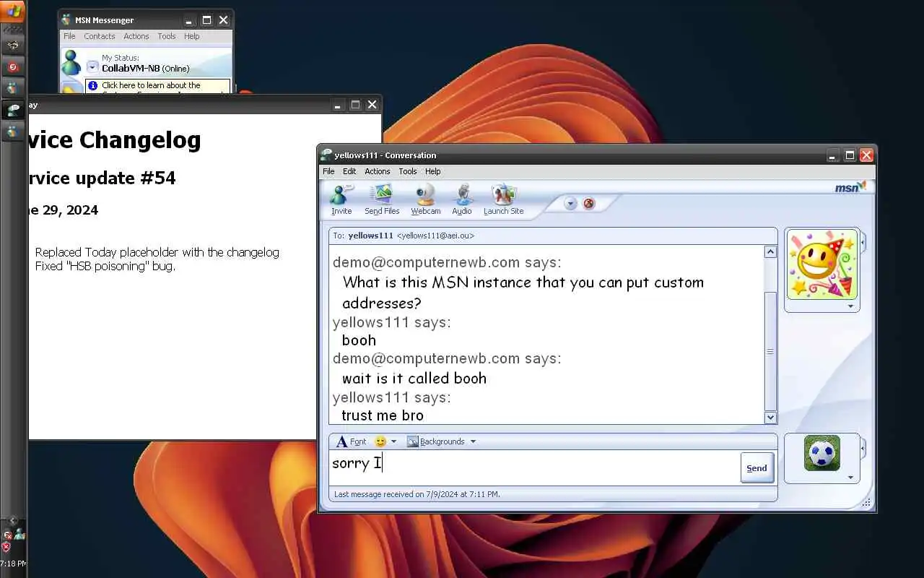Open the Contacts menu in MSN Messenger

(100, 36)
